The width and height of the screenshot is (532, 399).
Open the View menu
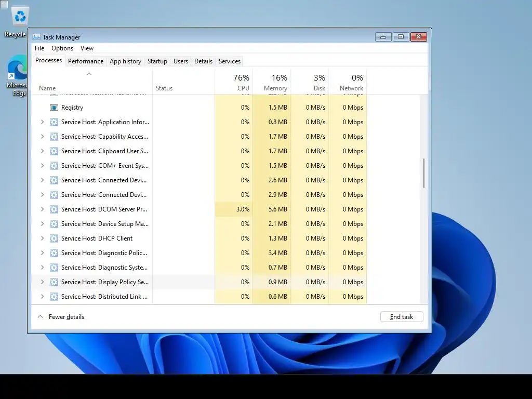coord(87,48)
